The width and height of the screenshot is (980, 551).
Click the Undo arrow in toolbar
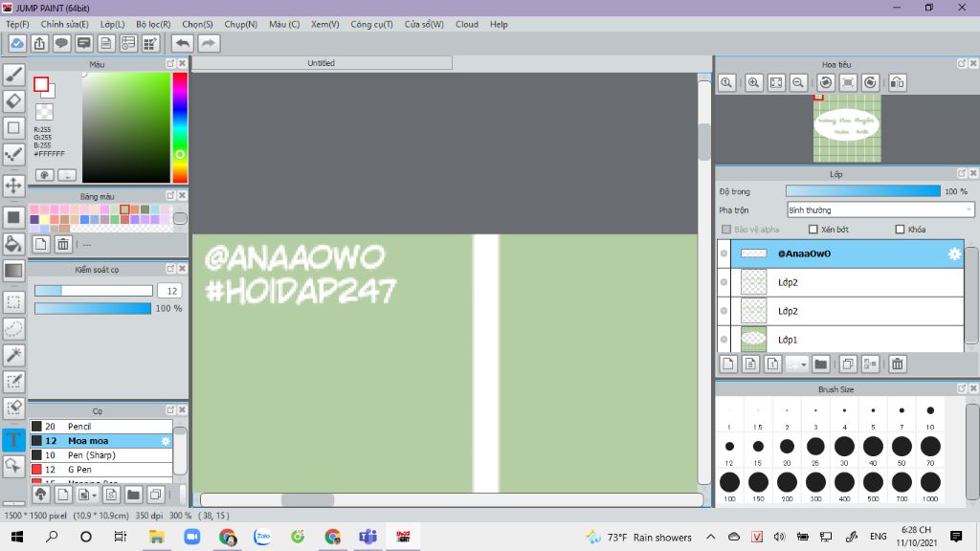pos(183,43)
